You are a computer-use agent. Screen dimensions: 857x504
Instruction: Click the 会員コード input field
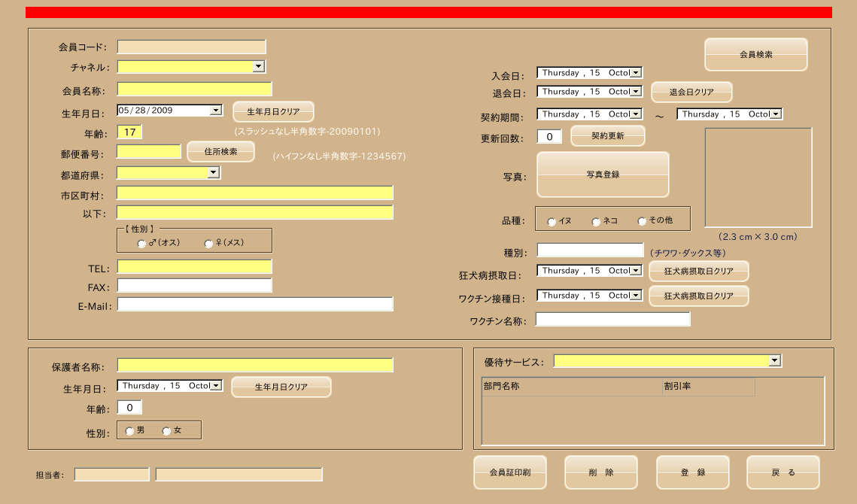click(x=192, y=47)
